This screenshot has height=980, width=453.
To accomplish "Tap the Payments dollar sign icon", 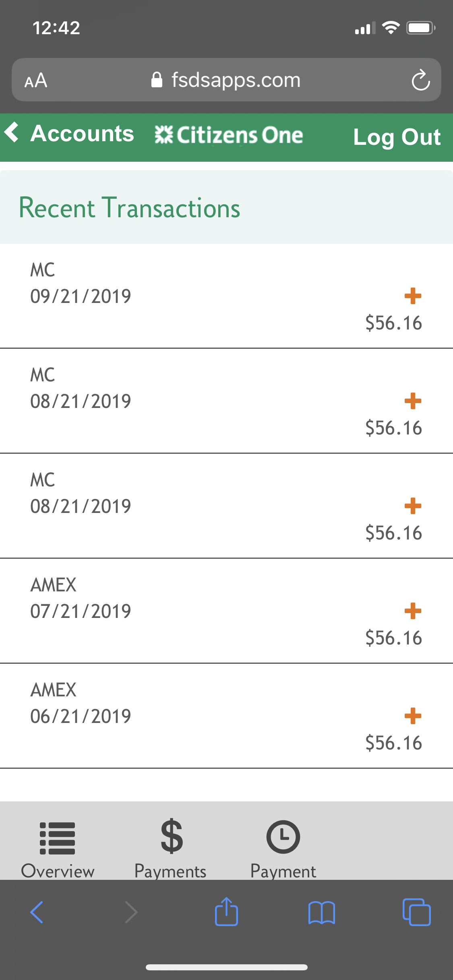I will (x=172, y=837).
